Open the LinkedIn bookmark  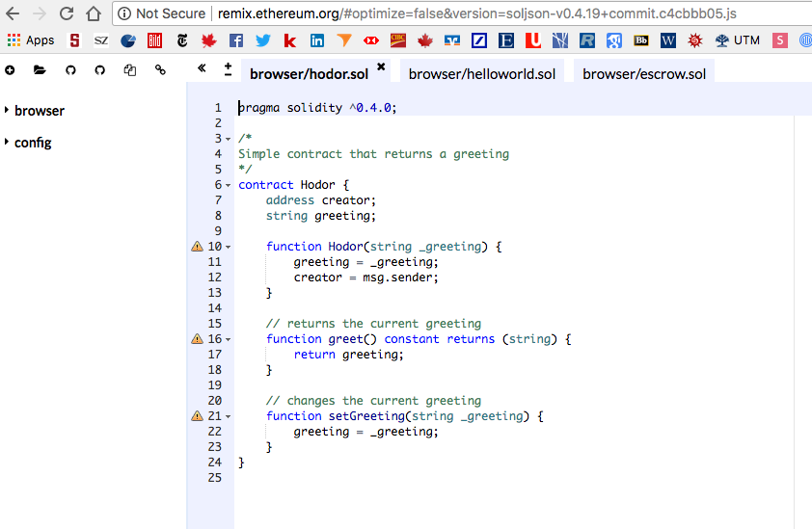pos(317,40)
